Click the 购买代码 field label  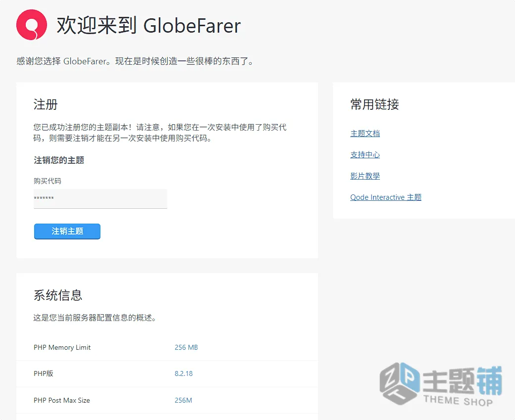[47, 181]
